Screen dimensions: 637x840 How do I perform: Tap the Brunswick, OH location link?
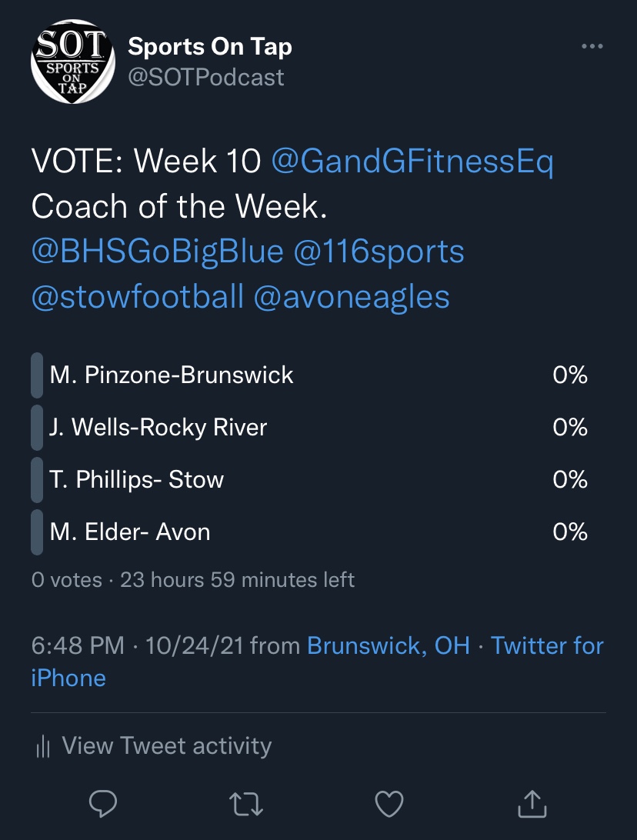coord(389,645)
